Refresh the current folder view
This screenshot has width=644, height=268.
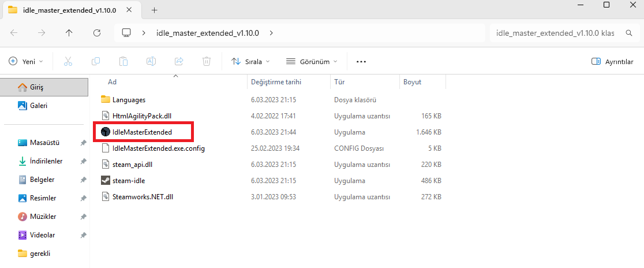coord(97,33)
